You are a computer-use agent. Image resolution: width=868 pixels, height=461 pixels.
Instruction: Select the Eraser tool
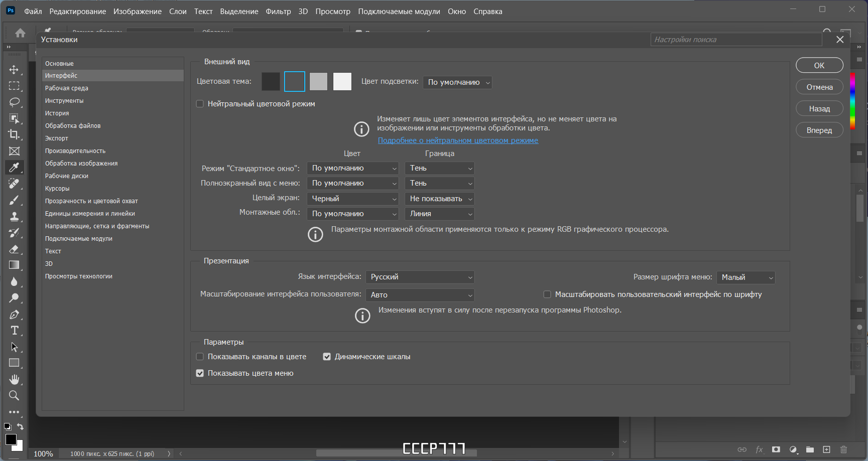14,249
